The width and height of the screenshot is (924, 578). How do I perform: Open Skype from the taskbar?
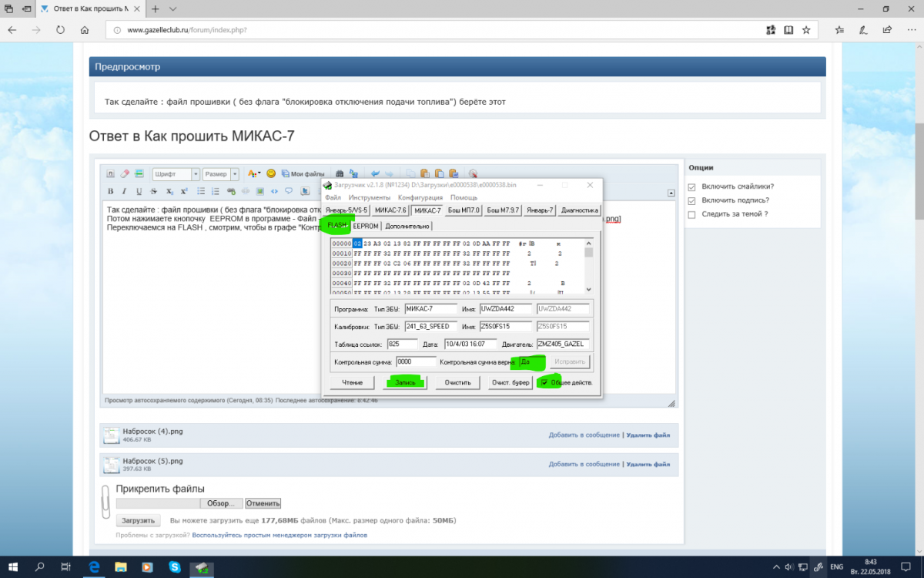click(175, 566)
